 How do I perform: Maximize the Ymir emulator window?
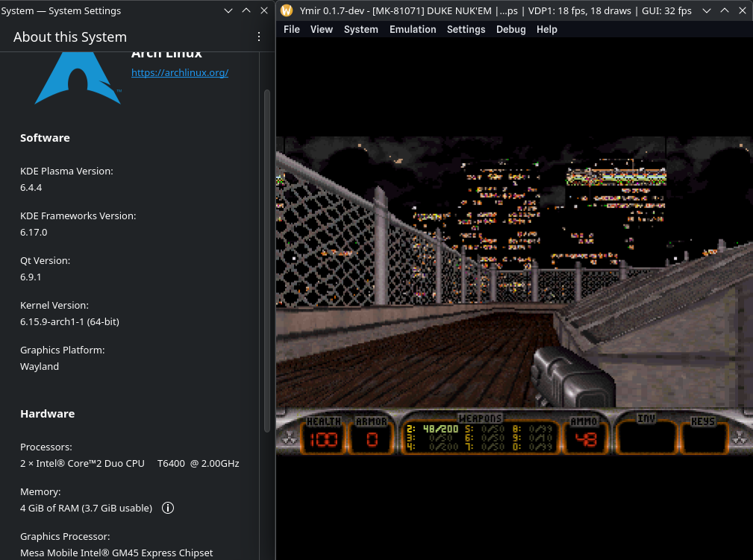coord(725,10)
